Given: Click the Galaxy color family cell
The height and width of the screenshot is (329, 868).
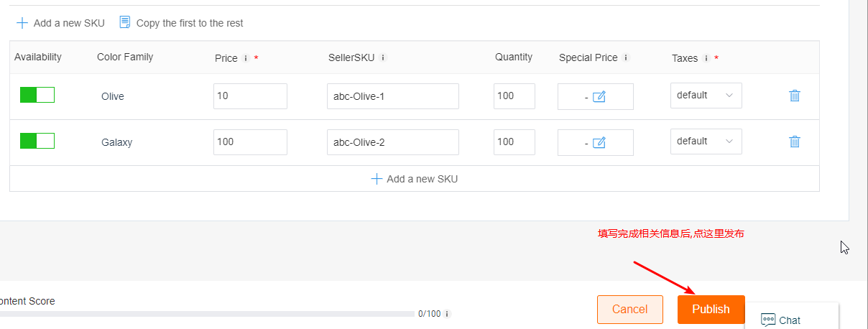Looking at the screenshot, I should [x=116, y=142].
